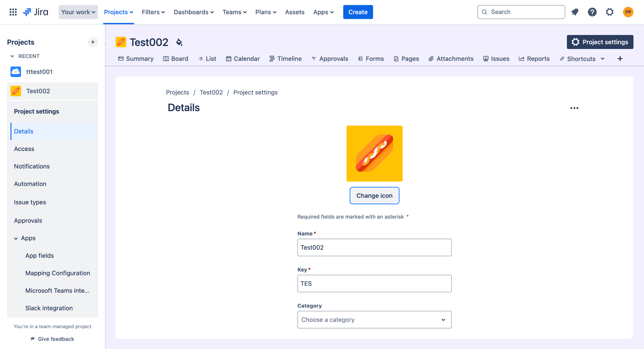Open the app switcher grid icon
Screen dimensions: 644x349
coord(13,12)
